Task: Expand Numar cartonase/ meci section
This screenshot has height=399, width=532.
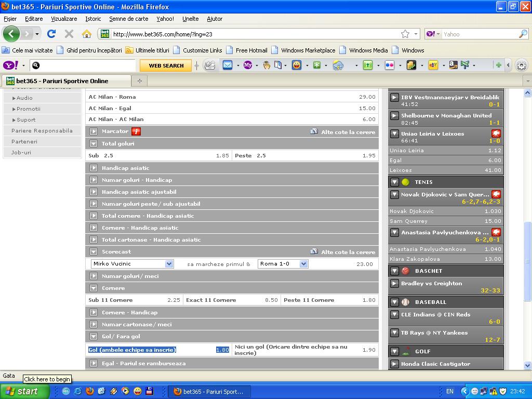Action: (94, 324)
